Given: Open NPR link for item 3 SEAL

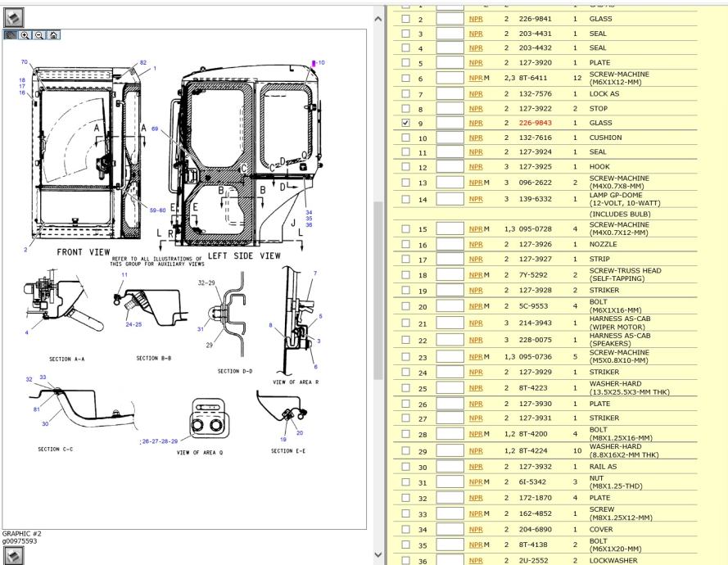Looking at the screenshot, I should (x=476, y=34).
